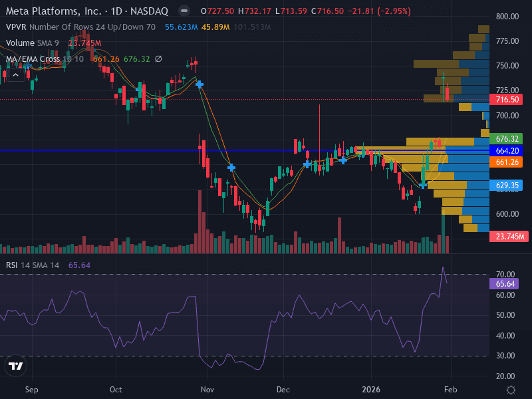Image resolution: width=532 pixels, height=399 pixels.
Task: Click the blue 664.20 horizontal line label
Action: coord(507,151)
